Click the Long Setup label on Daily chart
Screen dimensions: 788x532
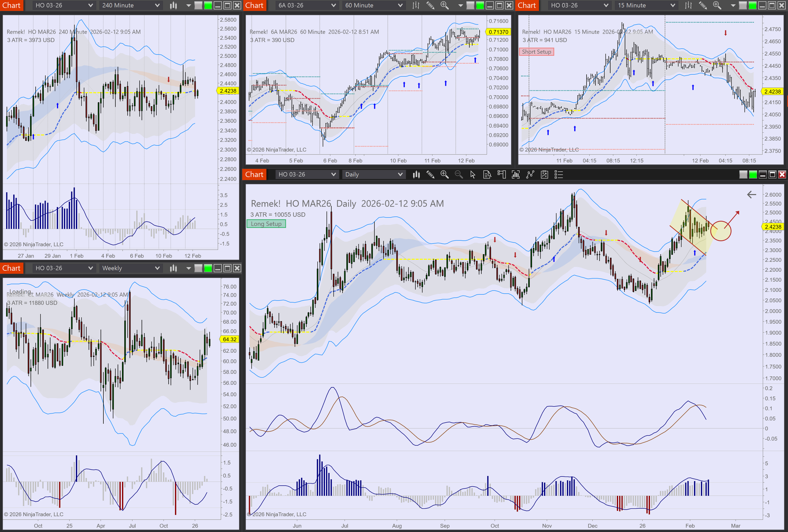[266, 224]
